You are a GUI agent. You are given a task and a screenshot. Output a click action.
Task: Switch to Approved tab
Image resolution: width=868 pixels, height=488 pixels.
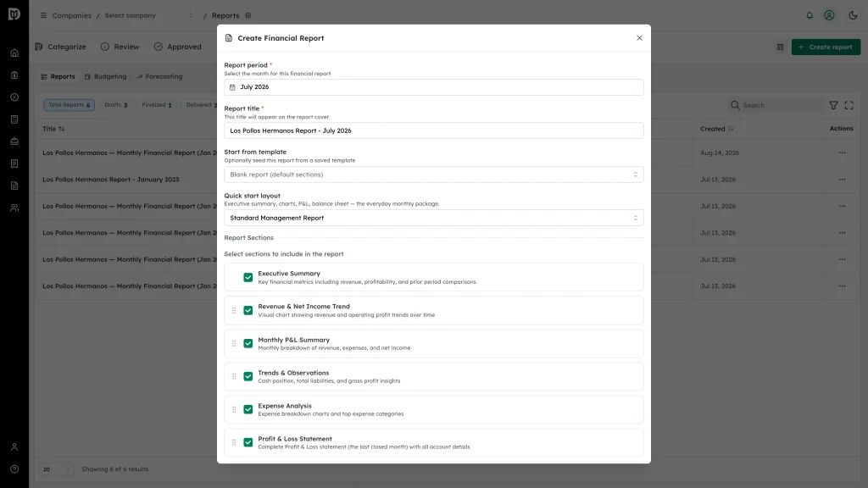pyautogui.click(x=178, y=47)
